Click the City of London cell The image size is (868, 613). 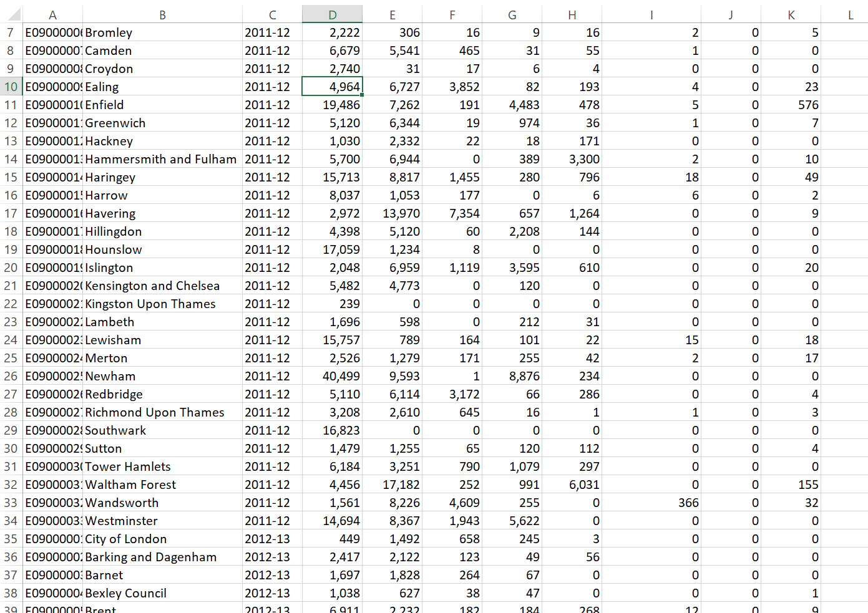pyautogui.click(x=162, y=539)
